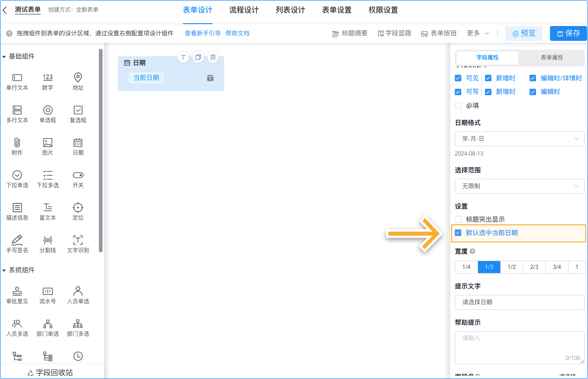The width and height of the screenshot is (588, 379).
Task: Open the 选择范围 dropdown
Action: (519, 186)
